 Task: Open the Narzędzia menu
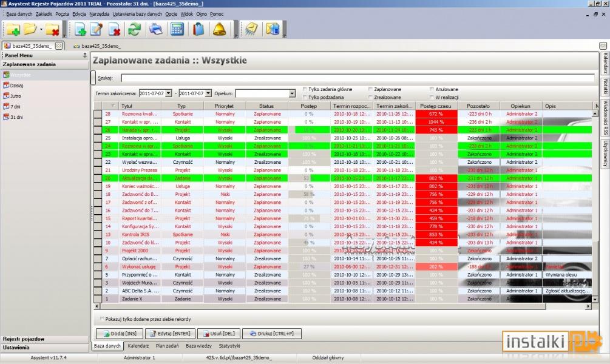(99, 14)
